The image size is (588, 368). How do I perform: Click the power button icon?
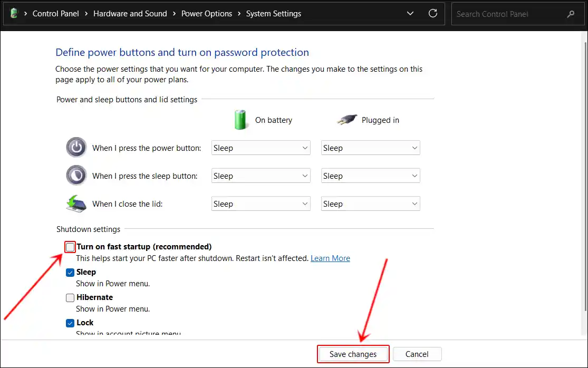tap(76, 147)
